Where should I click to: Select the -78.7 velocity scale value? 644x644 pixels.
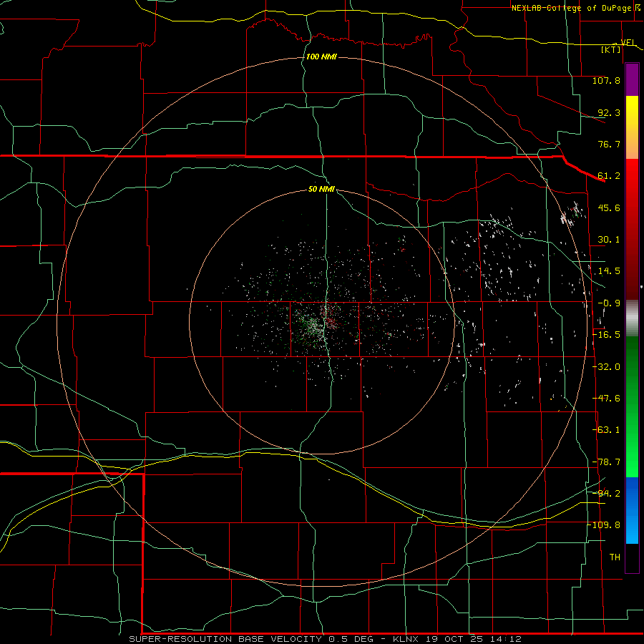[606, 462]
